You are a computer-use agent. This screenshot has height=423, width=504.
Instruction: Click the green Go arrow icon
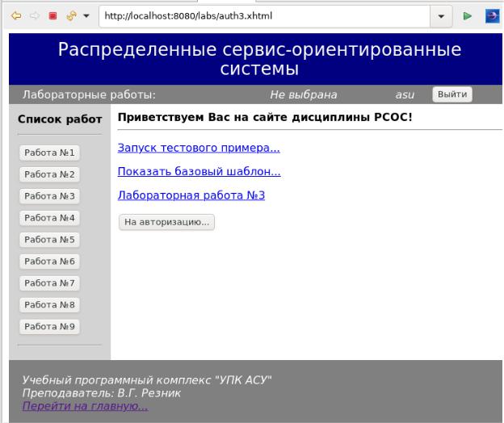click(467, 15)
